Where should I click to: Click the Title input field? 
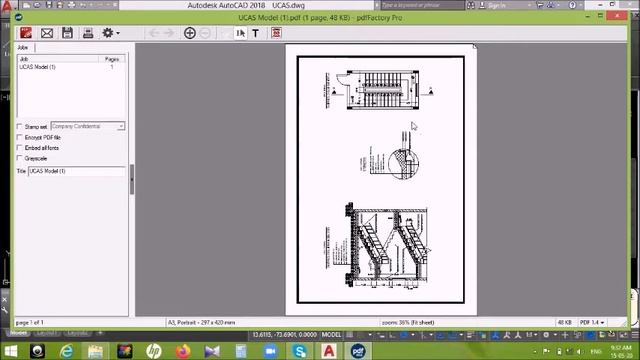tap(77, 171)
